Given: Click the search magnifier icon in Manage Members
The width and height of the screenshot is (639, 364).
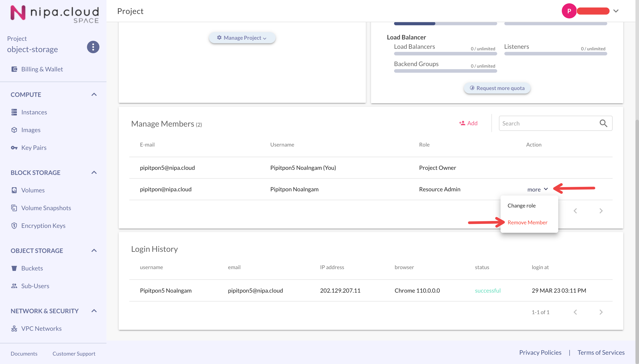Looking at the screenshot, I should (x=603, y=123).
